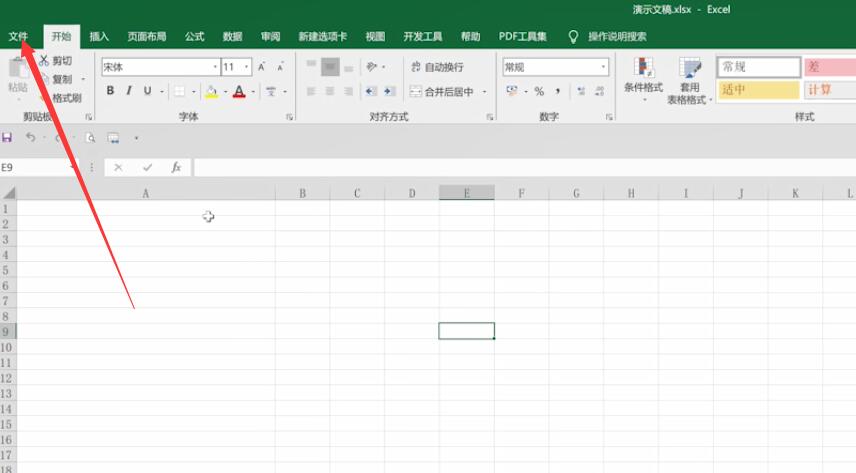Click the cell borders icon
This screenshot has height=473, width=856.
[x=179, y=91]
